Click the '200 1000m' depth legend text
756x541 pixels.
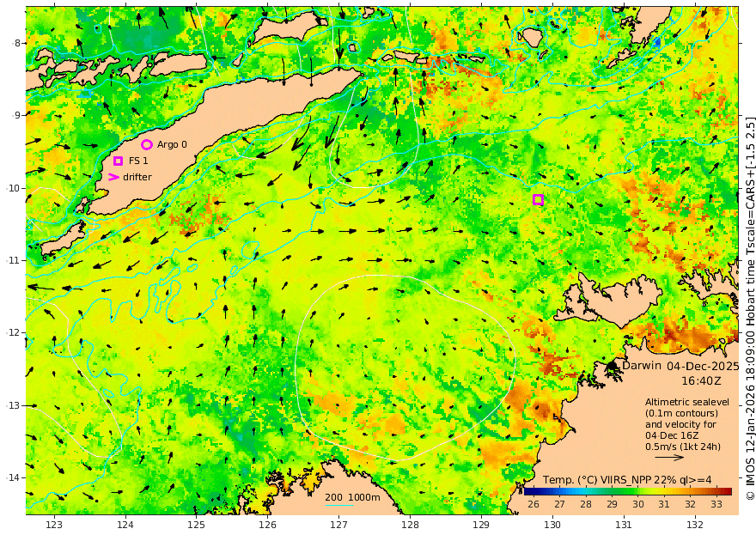click(x=352, y=497)
